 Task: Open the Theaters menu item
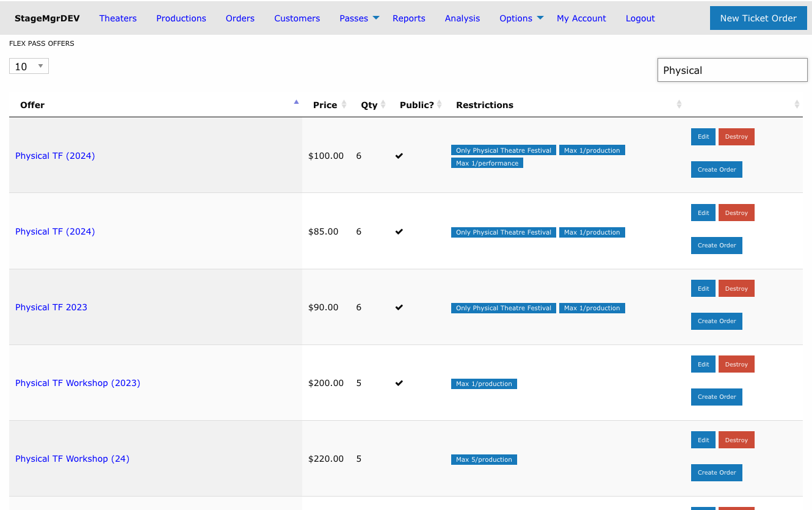point(118,18)
